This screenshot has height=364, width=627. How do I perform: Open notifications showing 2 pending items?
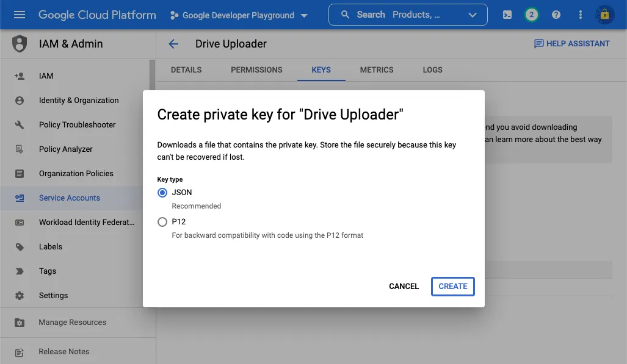click(x=531, y=15)
